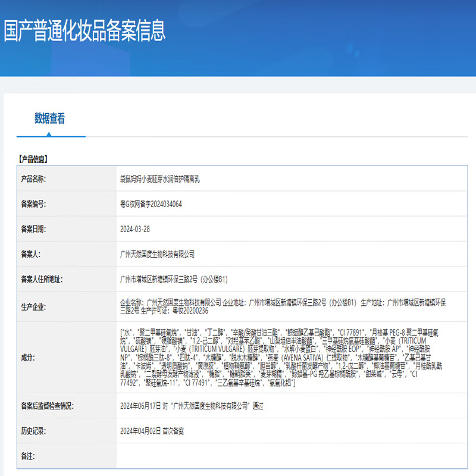The width and height of the screenshot is (476, 476).
Task: Click the filing date 2024-03-28
Action: click(134, 228)
